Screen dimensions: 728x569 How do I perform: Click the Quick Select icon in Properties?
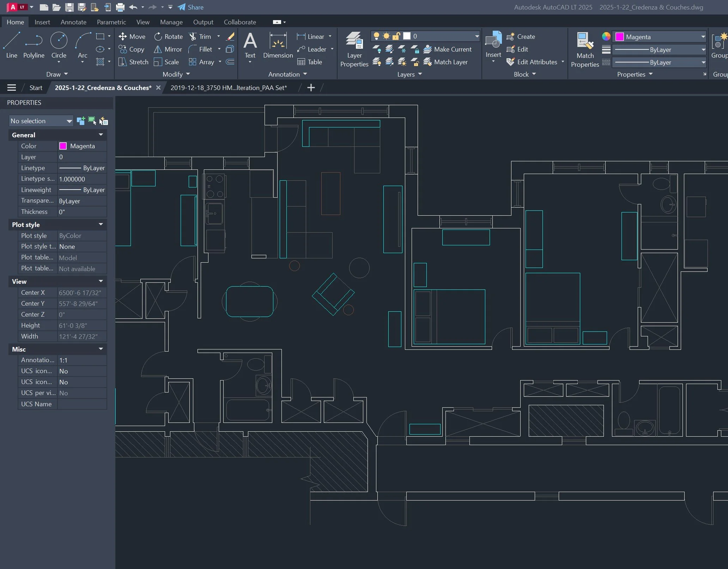104,121
